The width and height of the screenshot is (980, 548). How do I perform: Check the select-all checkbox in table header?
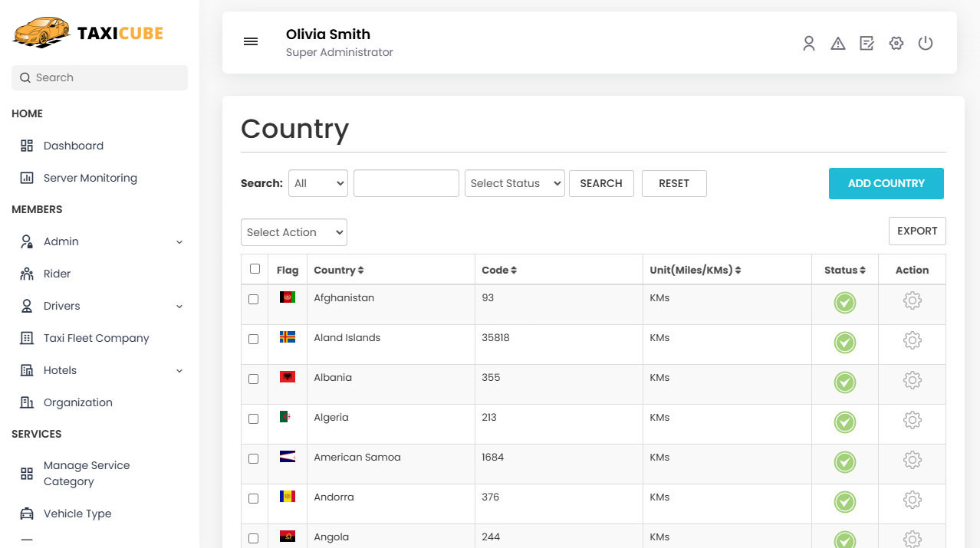pyautogui.click(x=255, y=269)
